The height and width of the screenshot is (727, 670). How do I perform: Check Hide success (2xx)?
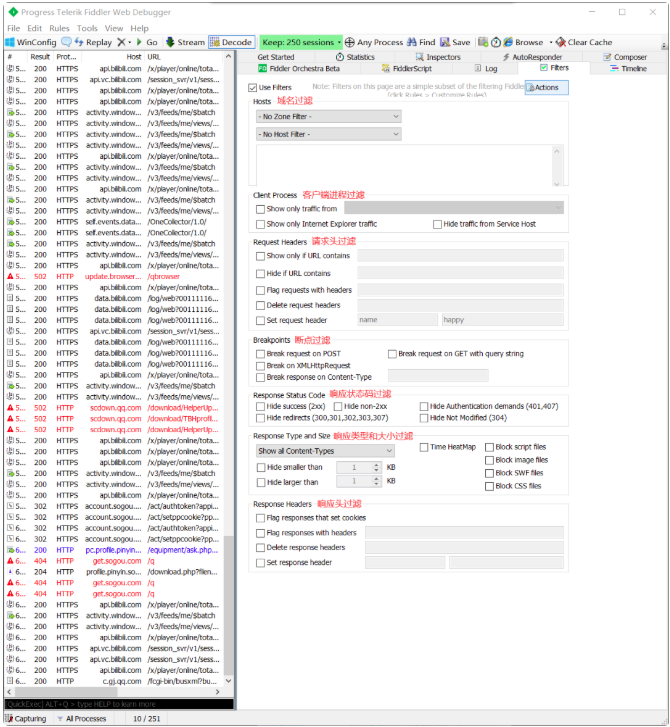[261, 407]
